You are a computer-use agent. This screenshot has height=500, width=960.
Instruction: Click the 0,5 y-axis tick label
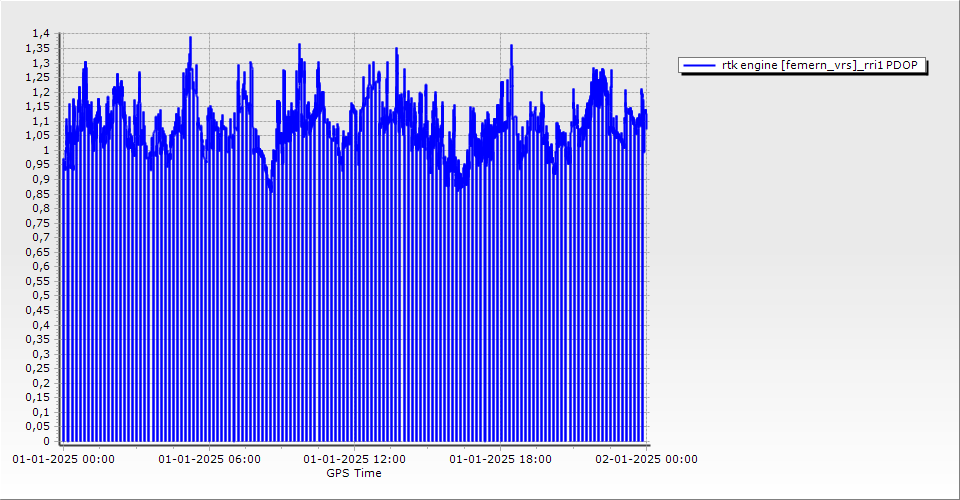coord(40,296)
